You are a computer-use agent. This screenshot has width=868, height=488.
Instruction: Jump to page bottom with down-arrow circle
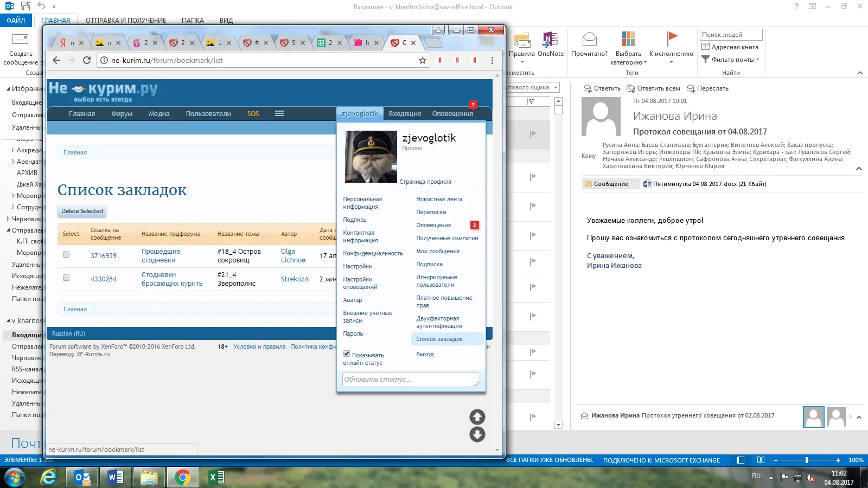point(477,434)
